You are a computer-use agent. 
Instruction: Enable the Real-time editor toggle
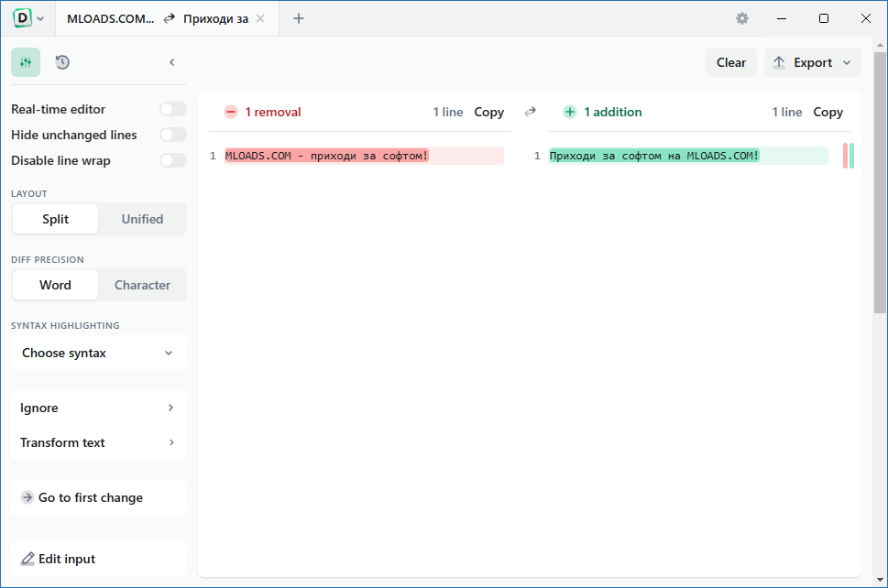(172, 109)
